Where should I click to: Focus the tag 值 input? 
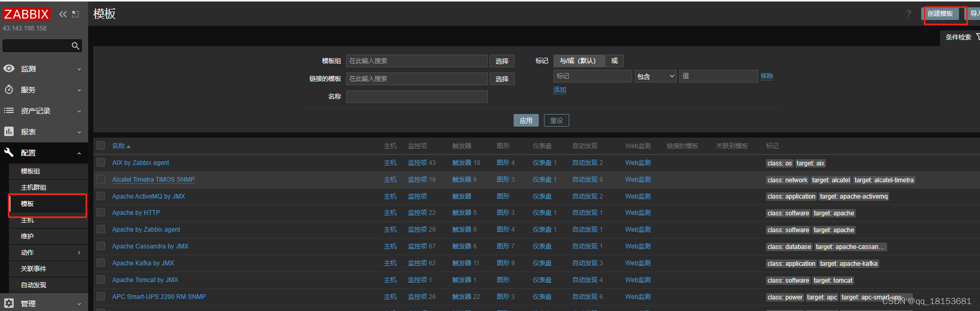tap(719, 76)
